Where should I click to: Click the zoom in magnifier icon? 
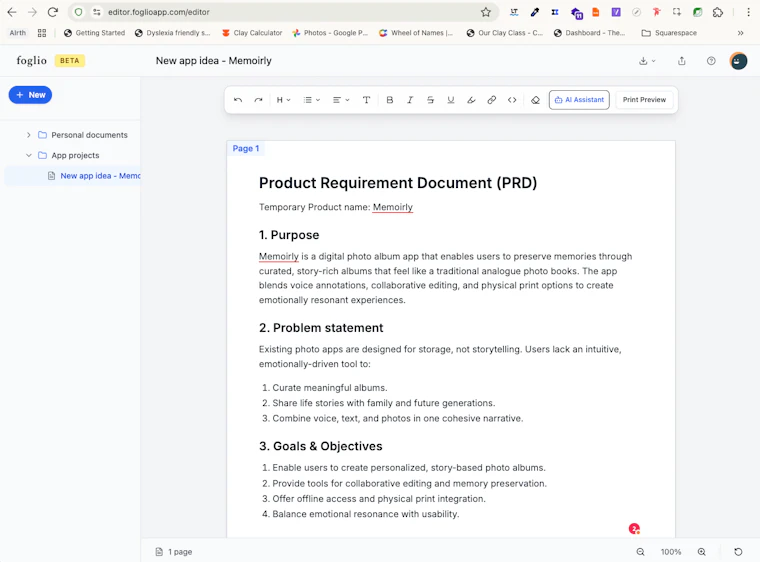[701, 552]
